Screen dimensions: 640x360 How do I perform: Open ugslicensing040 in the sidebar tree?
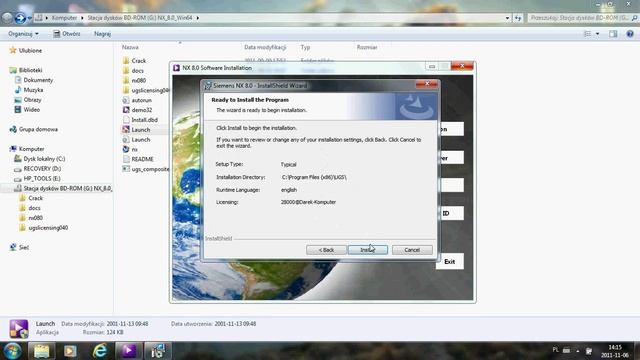click(48, 228)
